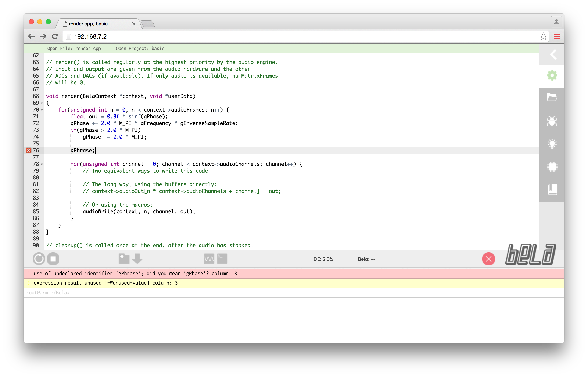The width and height of the screenshot is (588, 377).
Task: Click the 'Bela: --' CPU readout
Action: pyautogui.click(x=366, y=259)
